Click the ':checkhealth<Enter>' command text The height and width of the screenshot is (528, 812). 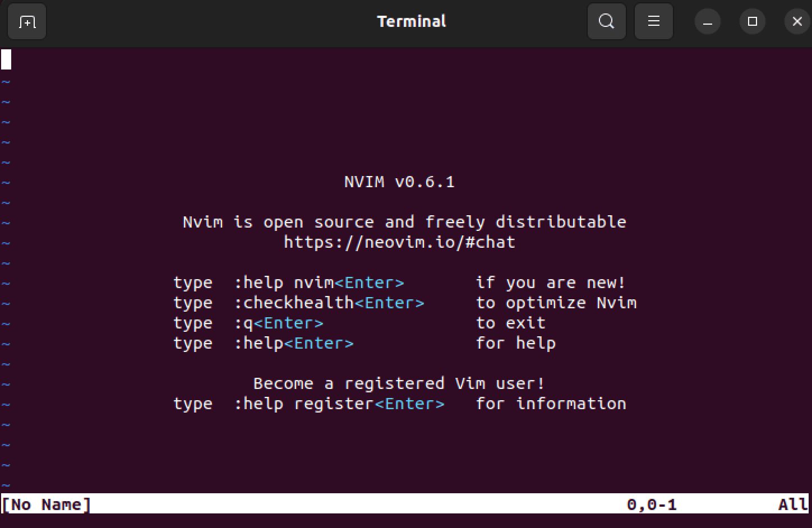click(329, 303)
